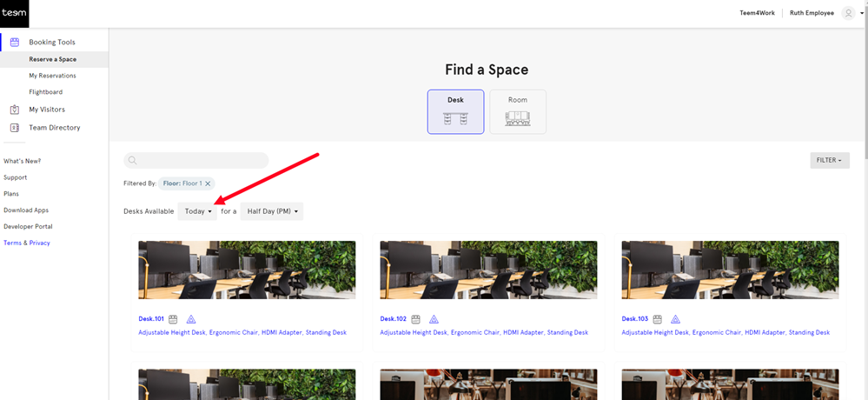Open My Reservations
Viewport: 868px width, 400px height.
point(53,76)
